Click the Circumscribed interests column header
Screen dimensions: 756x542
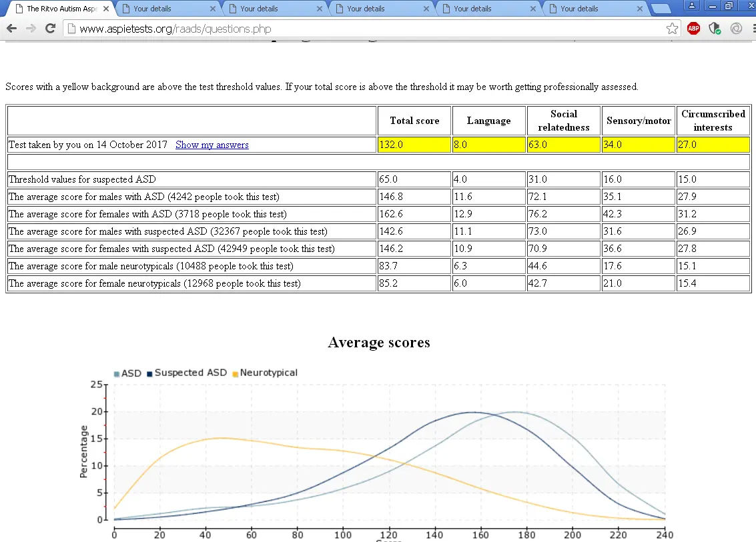click(713, 121)
